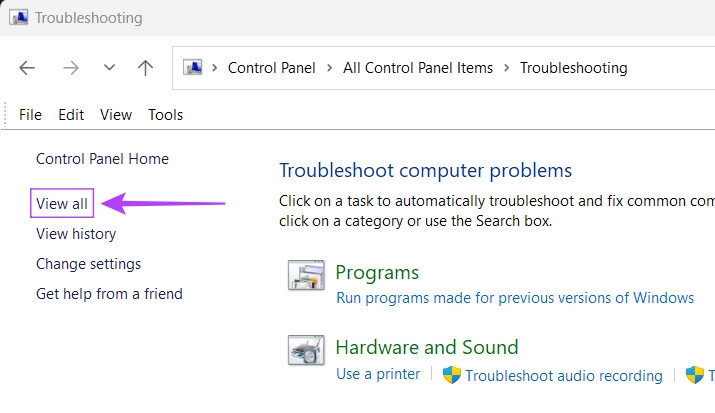Go up one level with up arrow
This screenshot has width=715, height=413.
tap(145, 68)
